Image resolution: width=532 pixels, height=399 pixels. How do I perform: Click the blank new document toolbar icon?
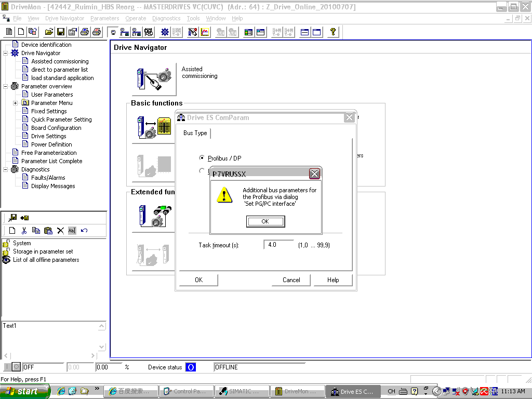[21, 32]
